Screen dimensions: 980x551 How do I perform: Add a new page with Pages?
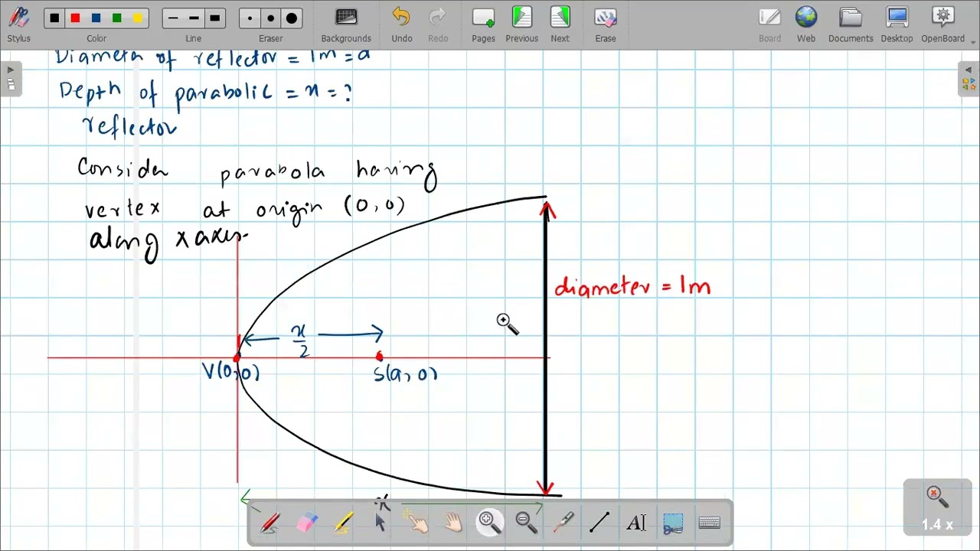click(x=483, y=24)
